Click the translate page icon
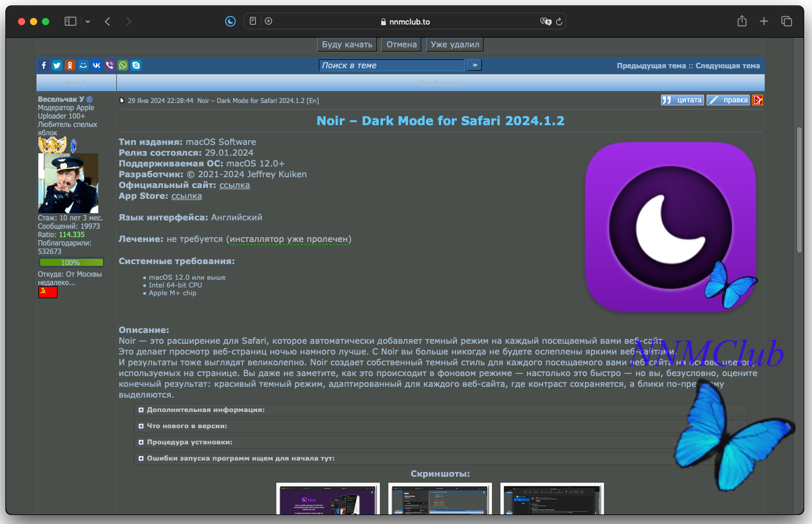This screenshot has width=812, height=524. (x=545, y=22)
